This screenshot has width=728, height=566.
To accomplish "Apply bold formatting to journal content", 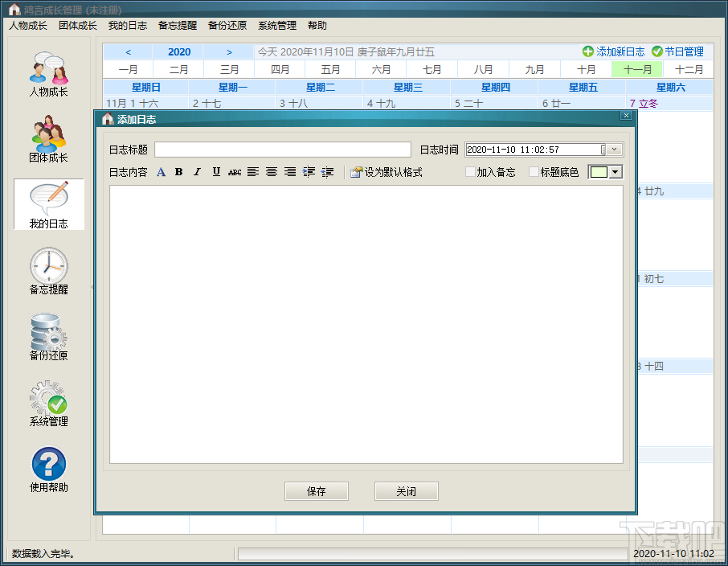I will coord(178,171).
